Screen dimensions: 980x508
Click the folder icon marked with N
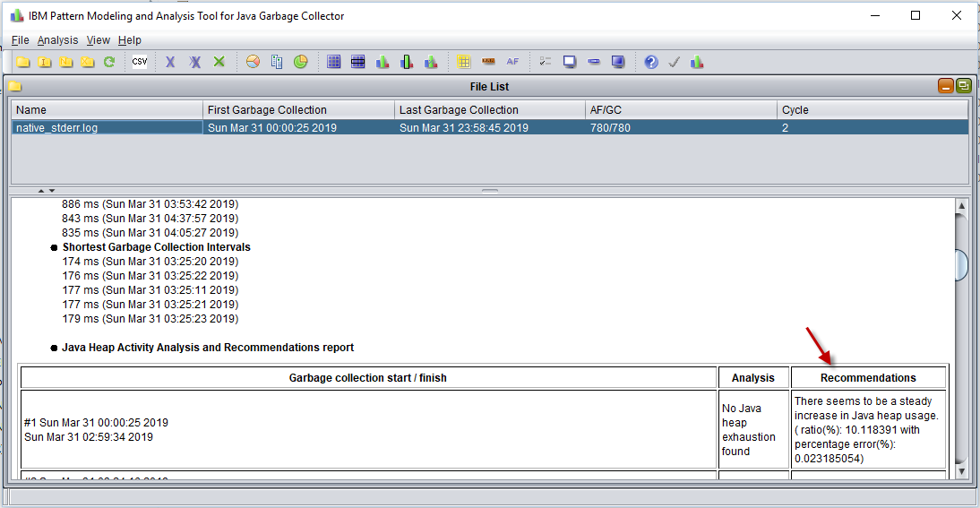coord(66,62)
